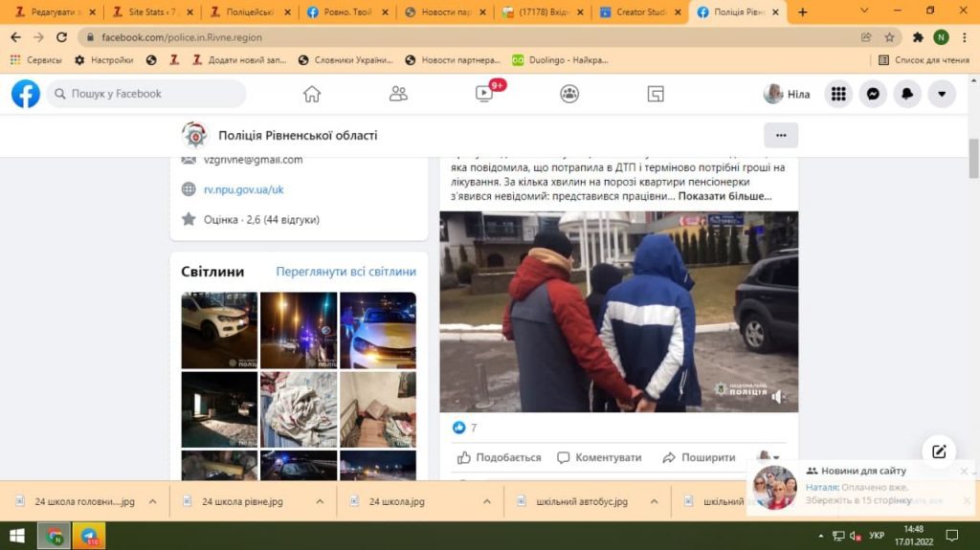
Task: Open the Facebook apps grid menu
Action: point(838,94)
